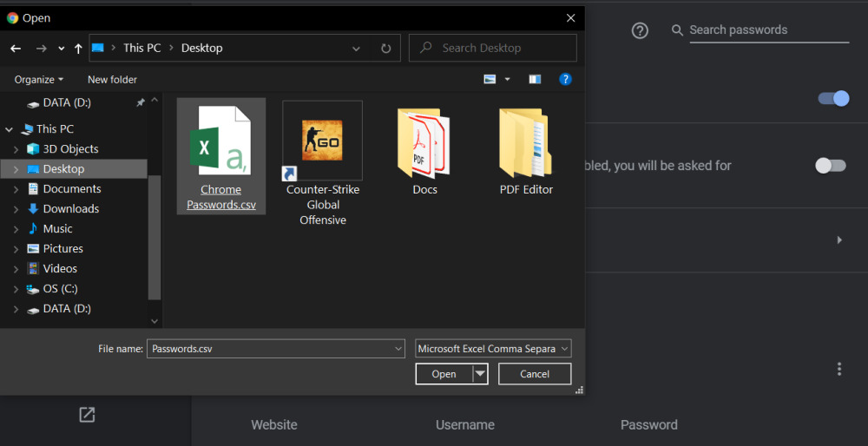The height and width of the screenshot is (446, 868).
Task: Go forward with the right arrow
Action: point(42,49)
